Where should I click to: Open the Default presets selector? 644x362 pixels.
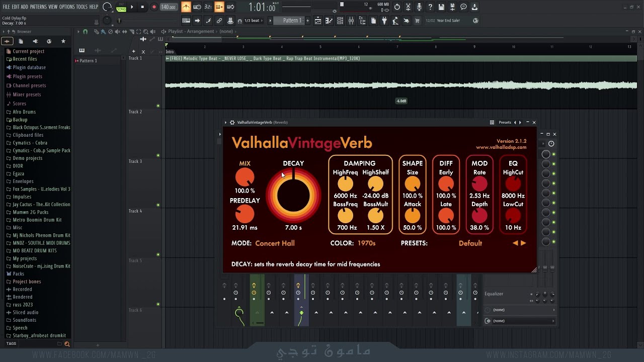pyautogui.click(x=470, y=243)
